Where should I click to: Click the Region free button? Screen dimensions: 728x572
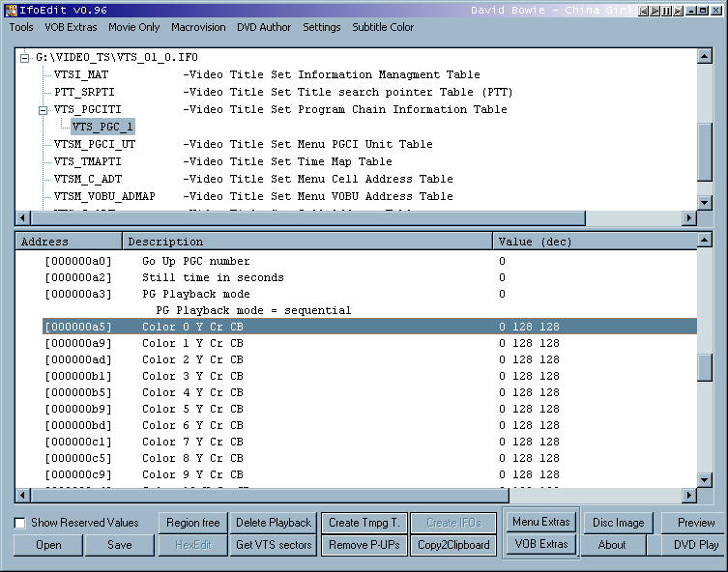193,523
